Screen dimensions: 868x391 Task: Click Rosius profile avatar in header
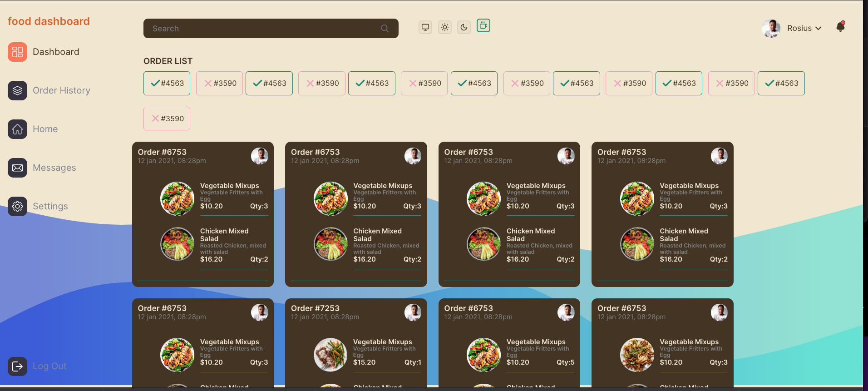coord(771,28)
